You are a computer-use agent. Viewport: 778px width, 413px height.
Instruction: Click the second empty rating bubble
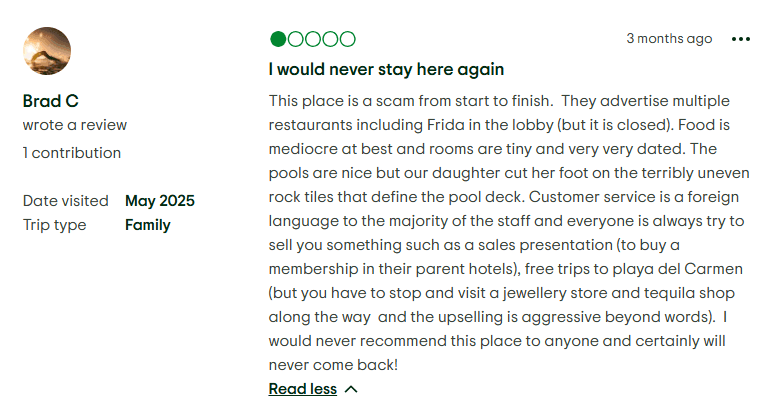(x=296, y=39)
